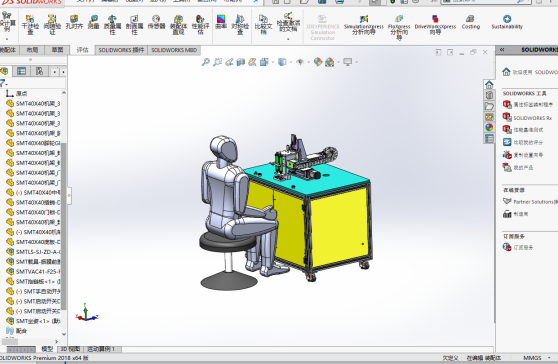Open the SimulationXpress analysis wizard
Image resolution: width=558 pixels, height=364 pixels.
pos(364,25)
